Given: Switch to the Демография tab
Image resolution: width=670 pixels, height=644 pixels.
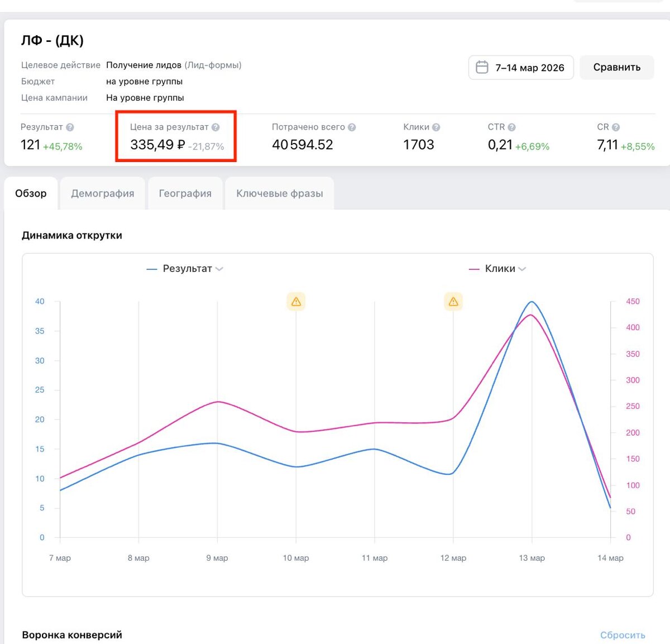Looking at the screenshot, I should tap(103, 193).
